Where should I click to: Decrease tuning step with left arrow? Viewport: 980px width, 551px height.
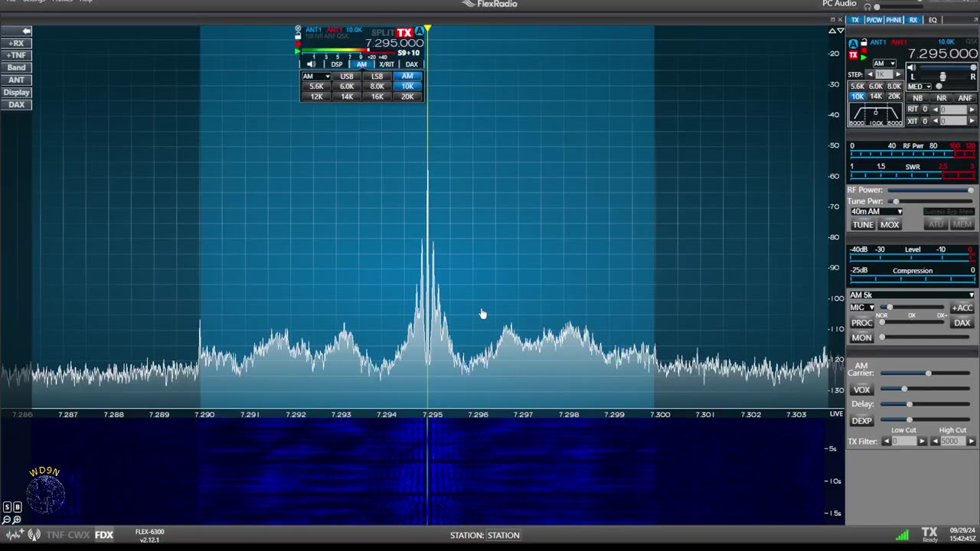[x=869, y=74]
